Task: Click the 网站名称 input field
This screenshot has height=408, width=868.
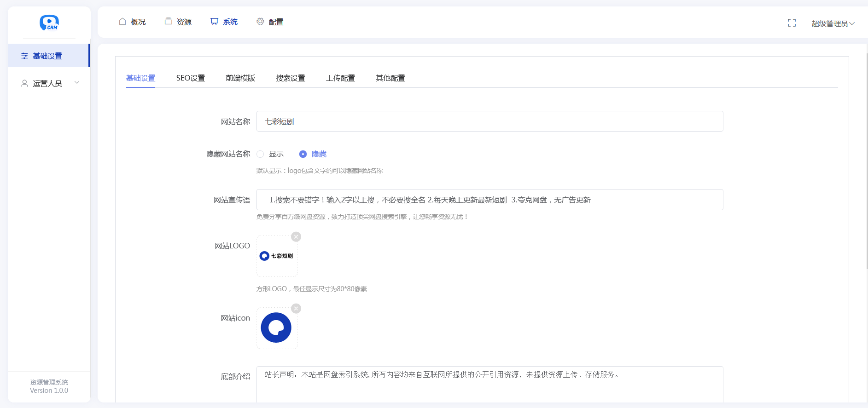Action: [489, 121]
